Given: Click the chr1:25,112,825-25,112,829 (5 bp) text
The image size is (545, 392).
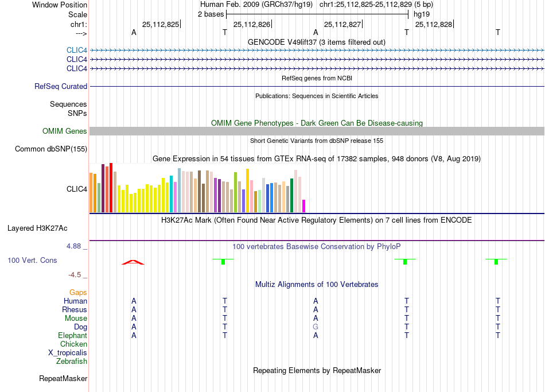Looking at the screenshot, I should tap(376, 5).
